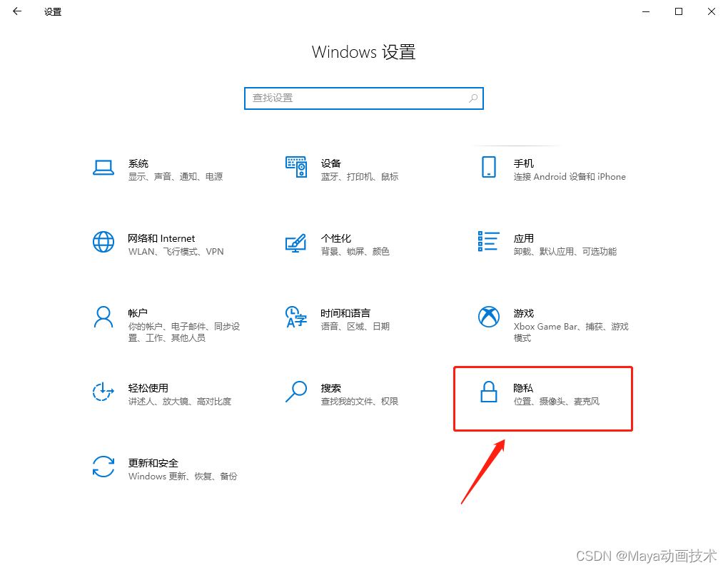Click the back arrow in the title bar
The width and height of the screenshot is (728, 570).
[x=16, y=11]
